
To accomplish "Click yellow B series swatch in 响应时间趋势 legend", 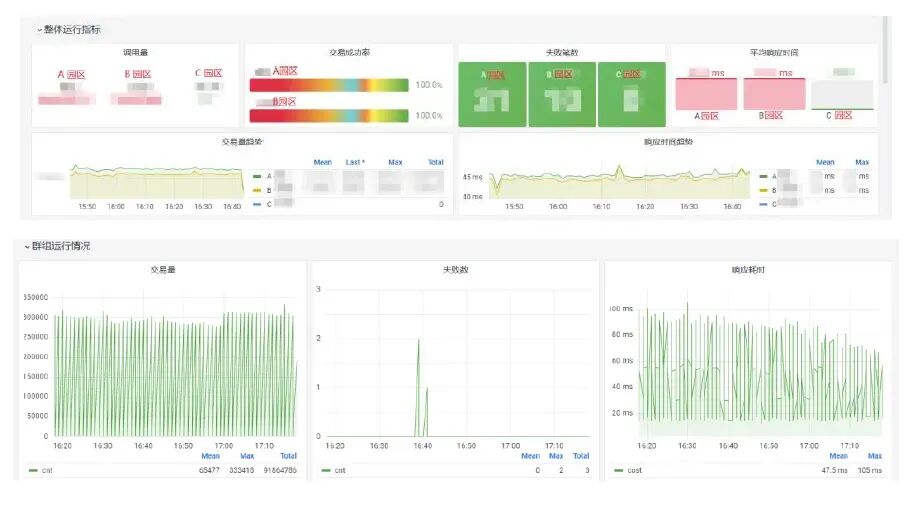I will [763, 190].
